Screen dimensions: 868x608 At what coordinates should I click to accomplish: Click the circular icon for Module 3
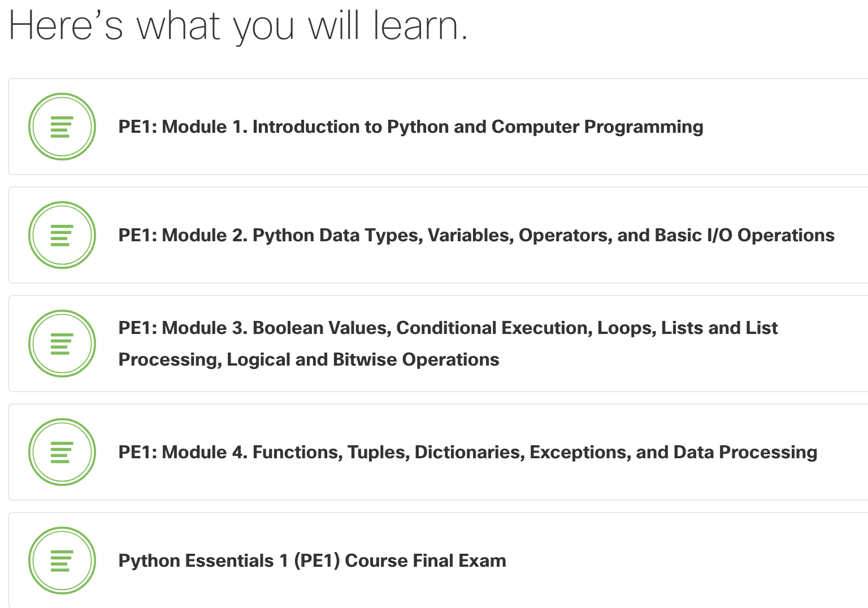coord(62,344)
